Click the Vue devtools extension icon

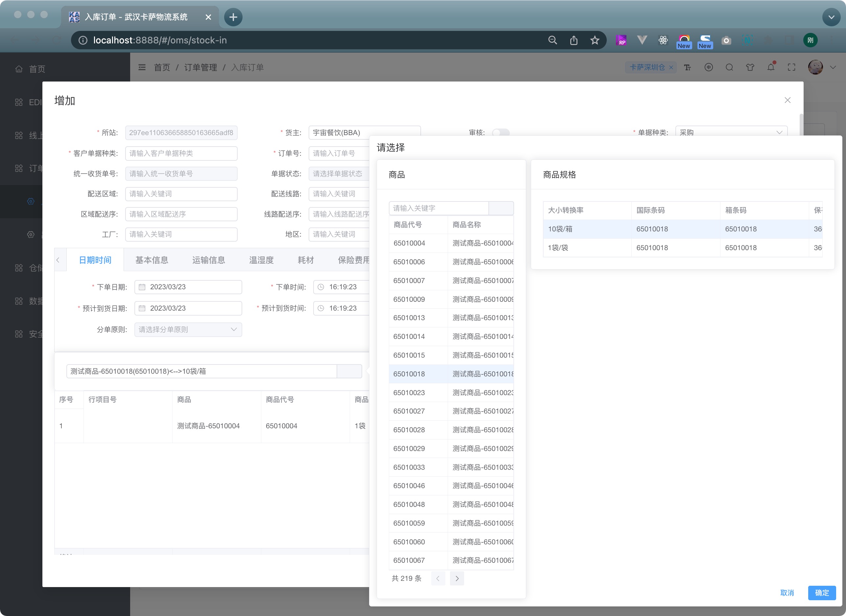pyautogui.click(x=642, y=40)
